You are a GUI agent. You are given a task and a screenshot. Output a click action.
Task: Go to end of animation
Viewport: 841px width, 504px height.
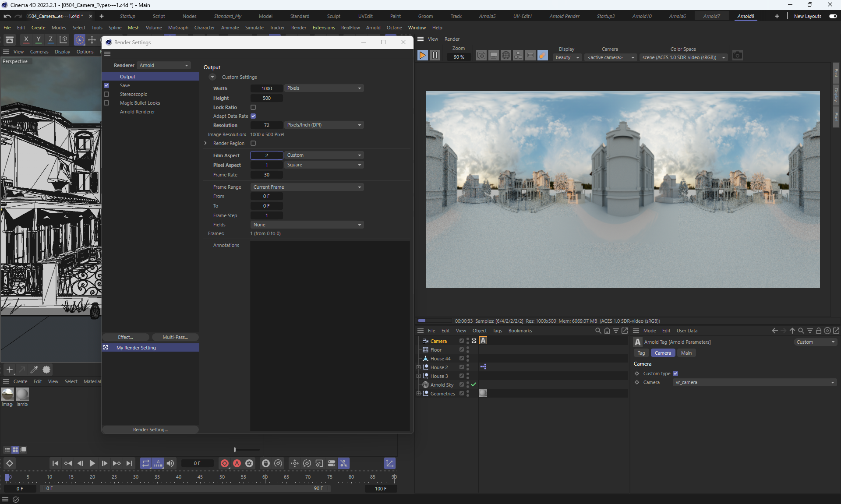129,463
